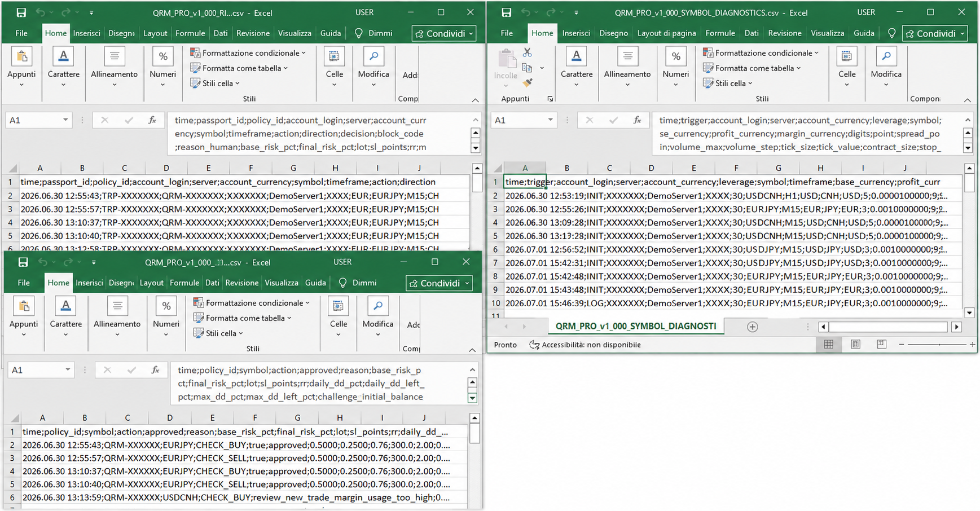The height and width of the screenshot is (511, 980).
Task: Click the Format Painter brush icon
Action: tap(528, 83)
